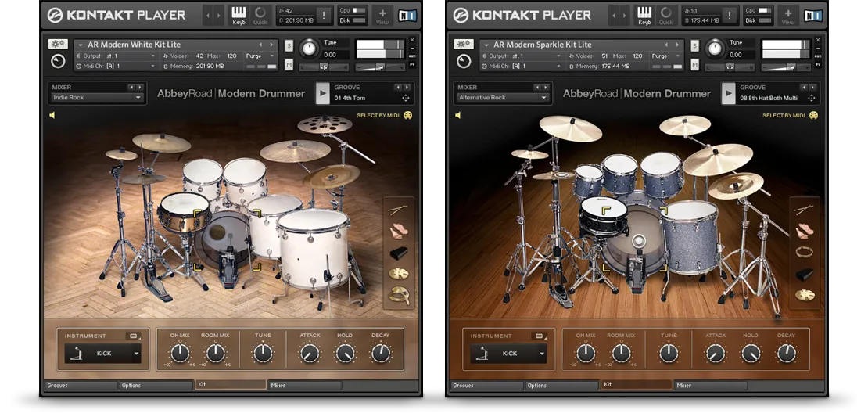Click the groove drag-to-host icon in Sparkle Kit window
The width and height of the screenshot is (868, 417).
(812, 98)
